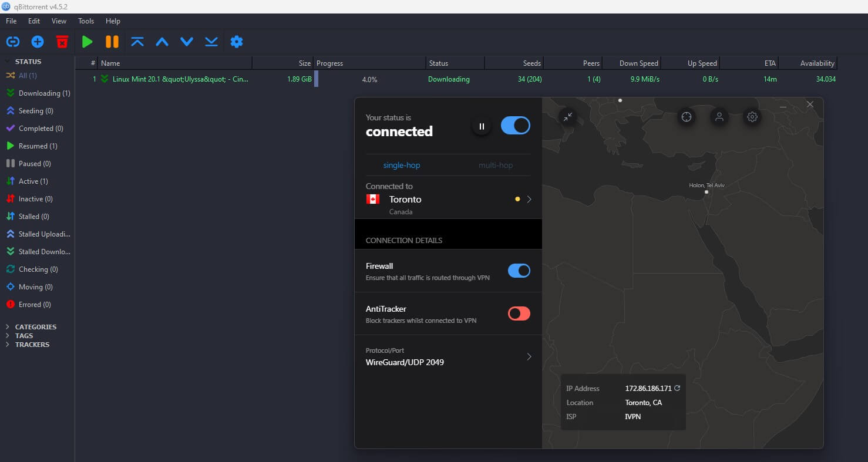The image size is (868, 462).
Task: Open the Tools menu
Action: coord(86,21)
